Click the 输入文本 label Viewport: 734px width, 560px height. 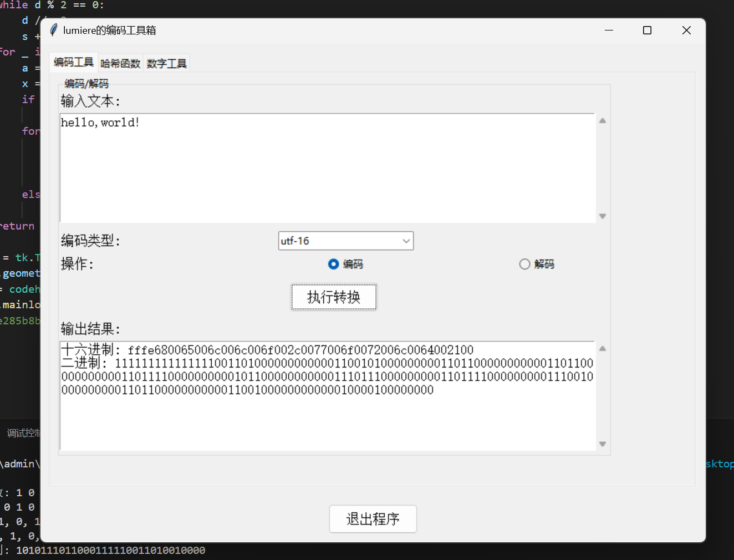[90, 101]
